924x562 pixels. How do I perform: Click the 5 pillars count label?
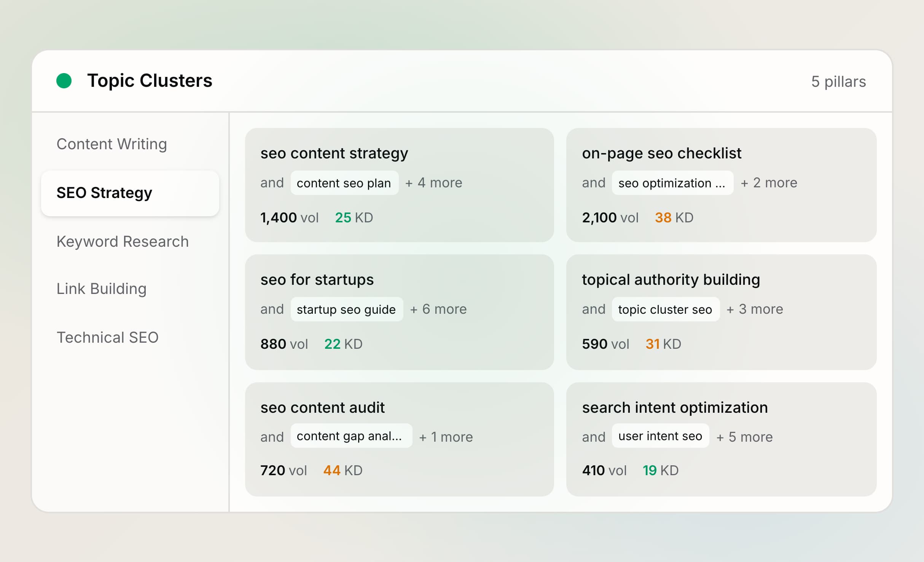pyautogui.click(x=838, y=81)
